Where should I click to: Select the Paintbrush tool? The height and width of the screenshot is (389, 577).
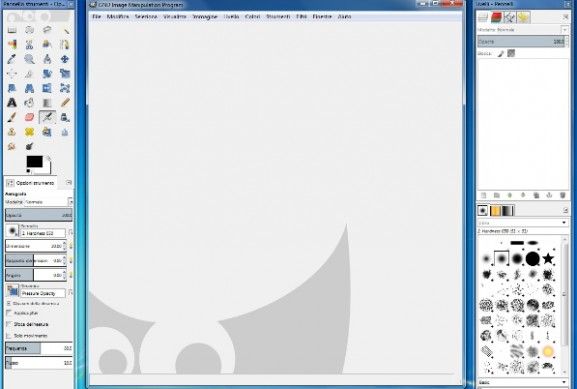click(12, 117)
